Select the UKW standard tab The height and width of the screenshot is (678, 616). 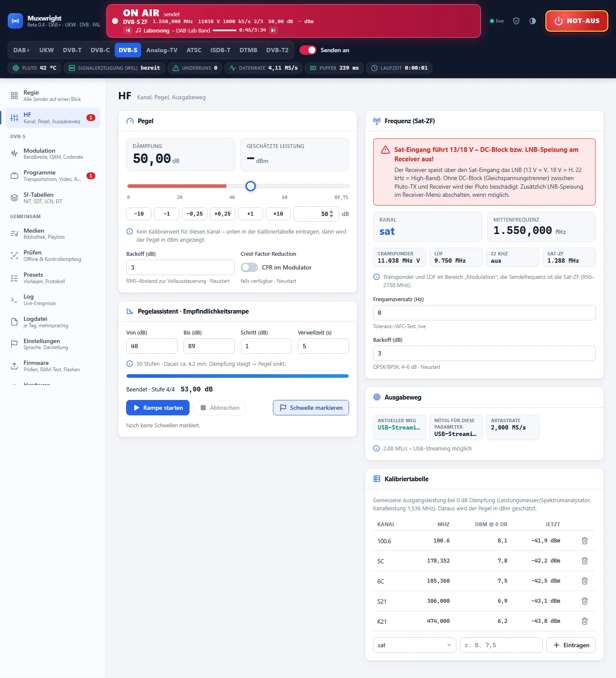click(x=47, y=50)
